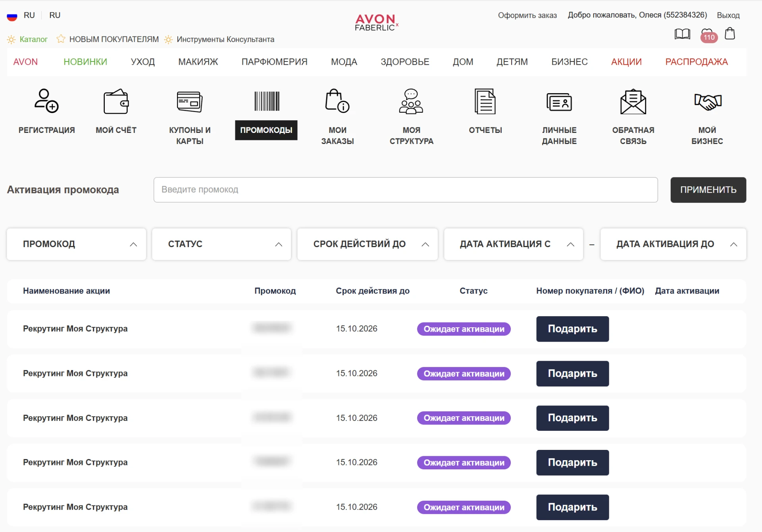Click the Наименование акции column header
Viewport: 762px width, 532px height.
click(66, 291)
